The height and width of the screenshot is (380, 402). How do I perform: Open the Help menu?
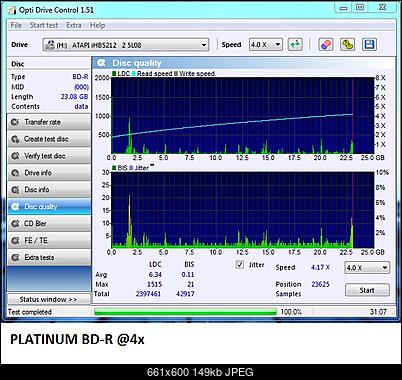pyautogui.click(x=97, y=25)
